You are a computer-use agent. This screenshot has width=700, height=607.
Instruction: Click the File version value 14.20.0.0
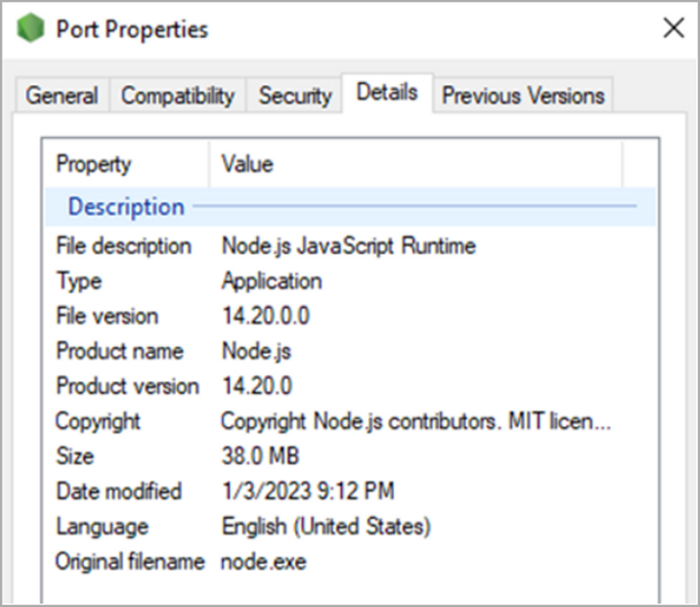265,316
